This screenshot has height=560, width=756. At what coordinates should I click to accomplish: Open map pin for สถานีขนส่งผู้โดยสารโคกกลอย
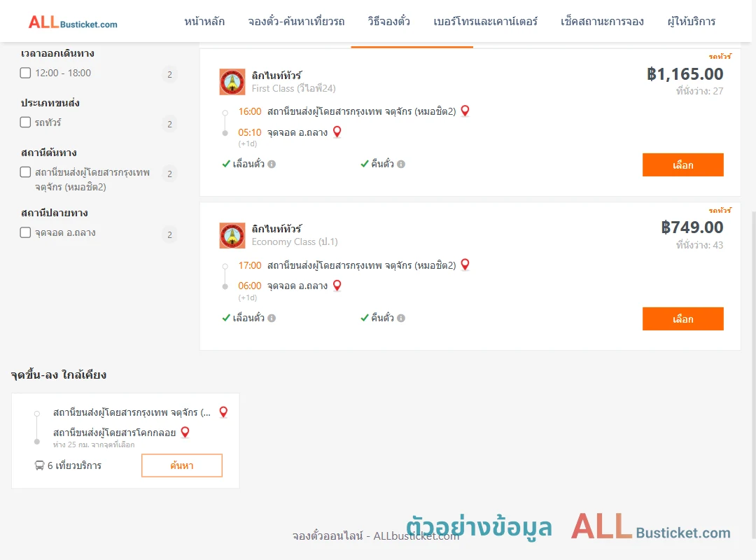(185, 432)
